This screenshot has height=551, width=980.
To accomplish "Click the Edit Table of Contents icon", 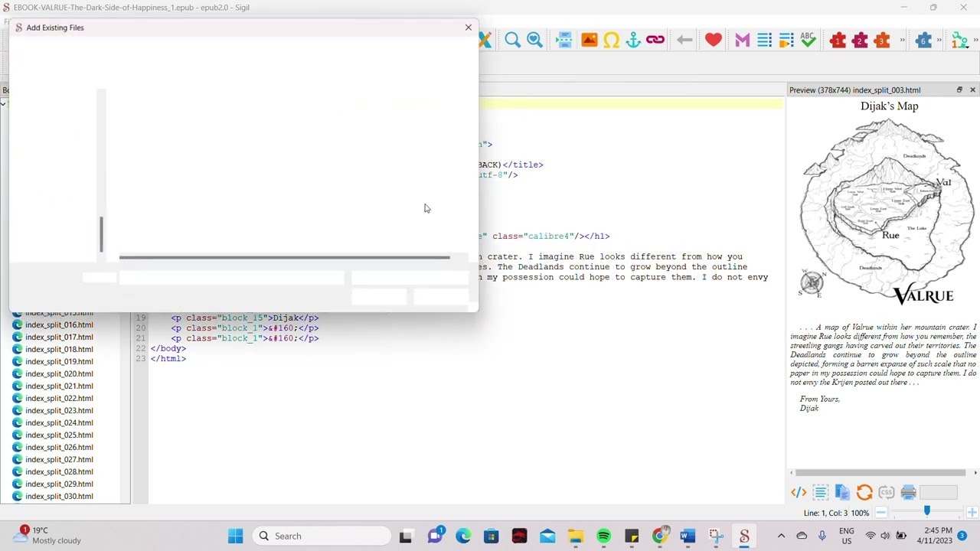I will coord(786,40).
